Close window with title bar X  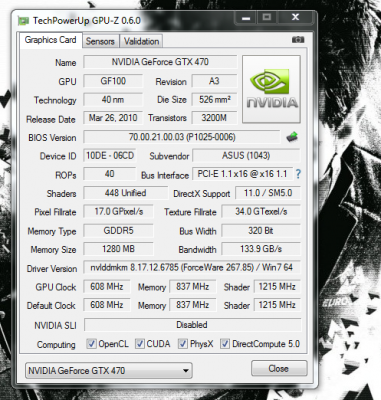tap(295, 17)
